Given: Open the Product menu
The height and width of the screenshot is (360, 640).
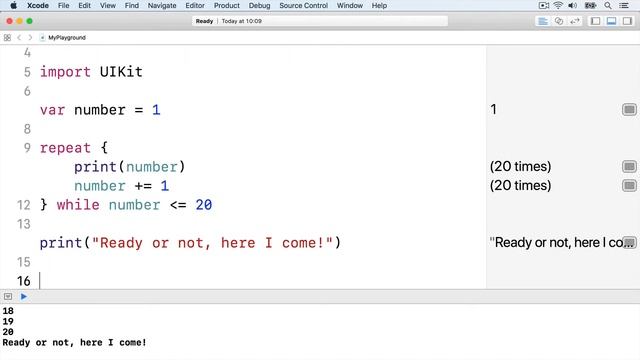Looking at the screenshot, I should pos(227,6).
